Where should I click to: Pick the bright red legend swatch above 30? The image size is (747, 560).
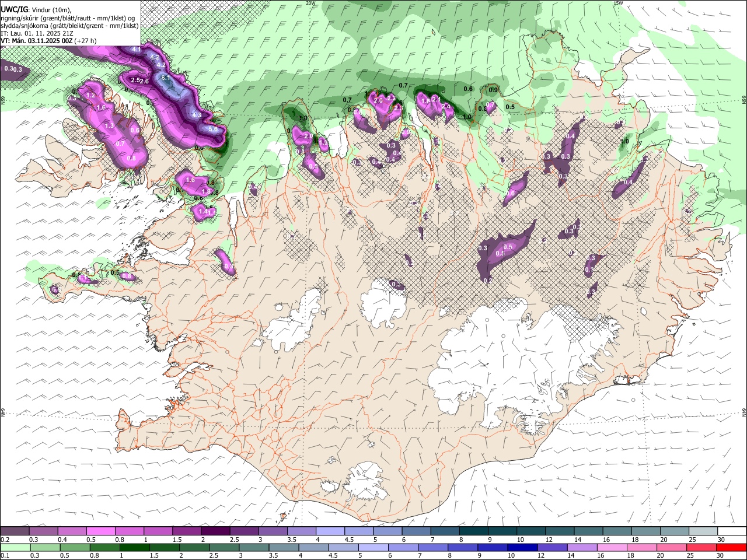[x=732, y=547]
